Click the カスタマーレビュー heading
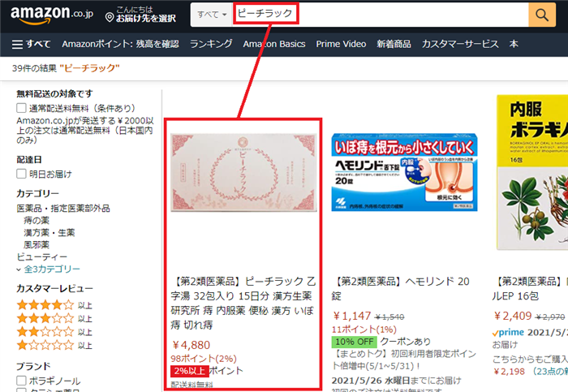The width and height of the screenshot is (568, 392). 54,288
